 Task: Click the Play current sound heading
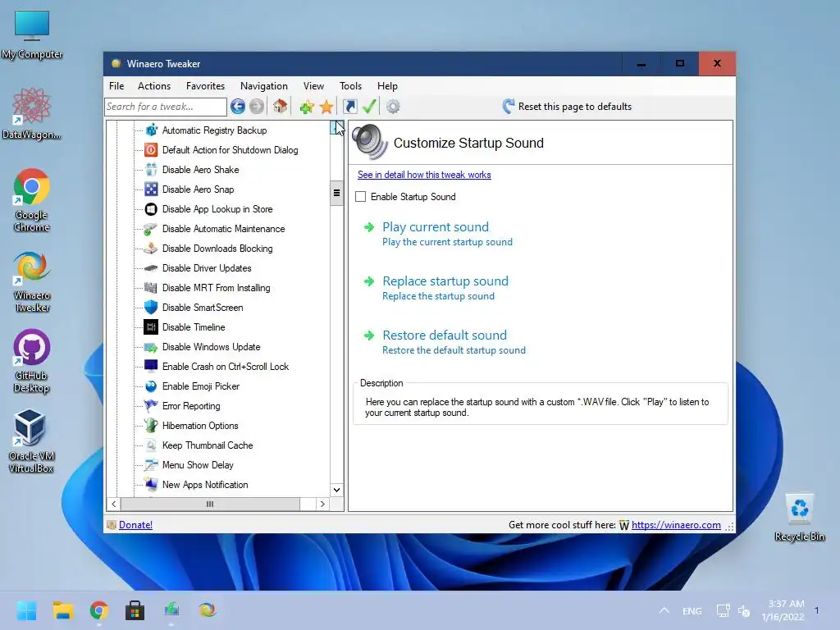pyautogui.click(x=436, y=227)
